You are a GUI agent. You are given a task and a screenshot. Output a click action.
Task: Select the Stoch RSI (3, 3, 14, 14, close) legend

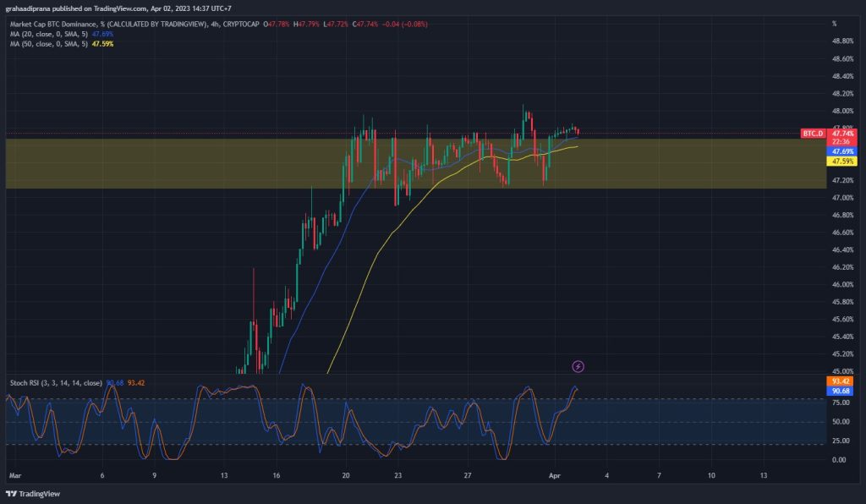click(x=56, y=382)
